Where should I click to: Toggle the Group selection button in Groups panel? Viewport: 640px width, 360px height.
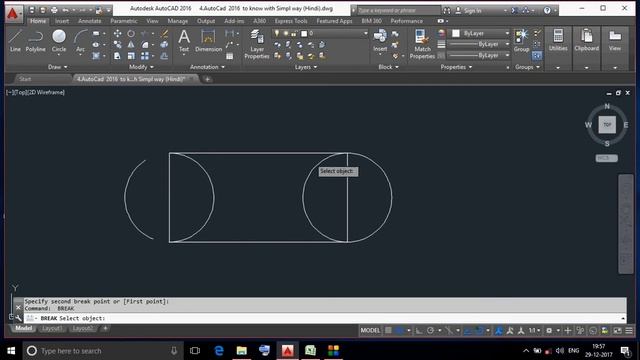coord(537,56)
